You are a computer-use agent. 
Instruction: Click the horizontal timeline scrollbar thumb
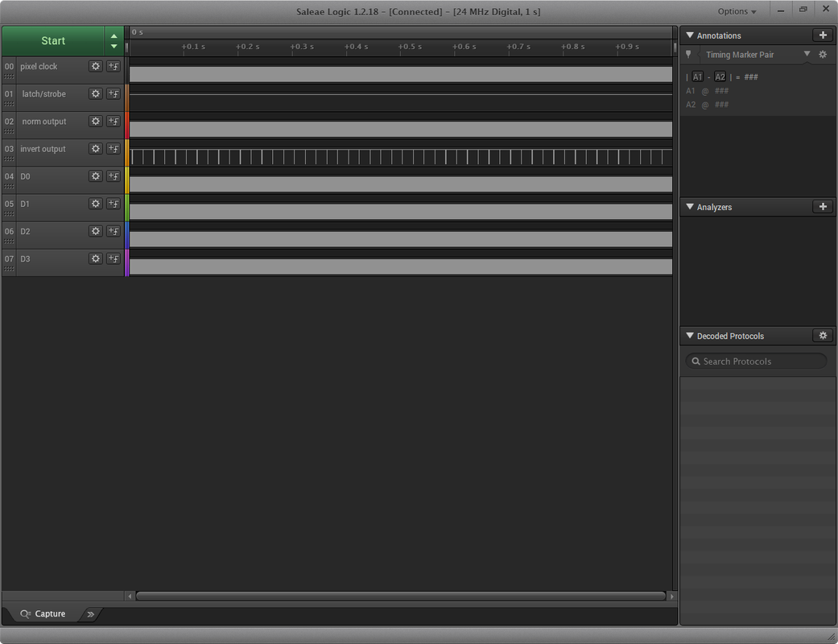(400, 596)
